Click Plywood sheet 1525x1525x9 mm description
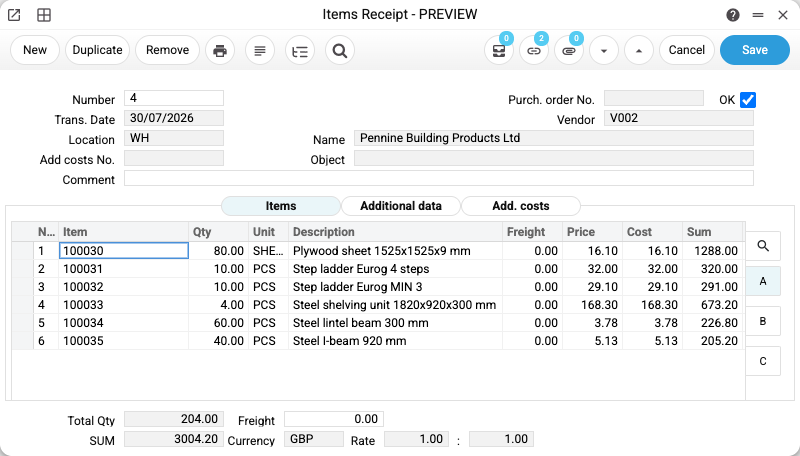This screenshot has height=456, width=800. click(x=395, y=250)
